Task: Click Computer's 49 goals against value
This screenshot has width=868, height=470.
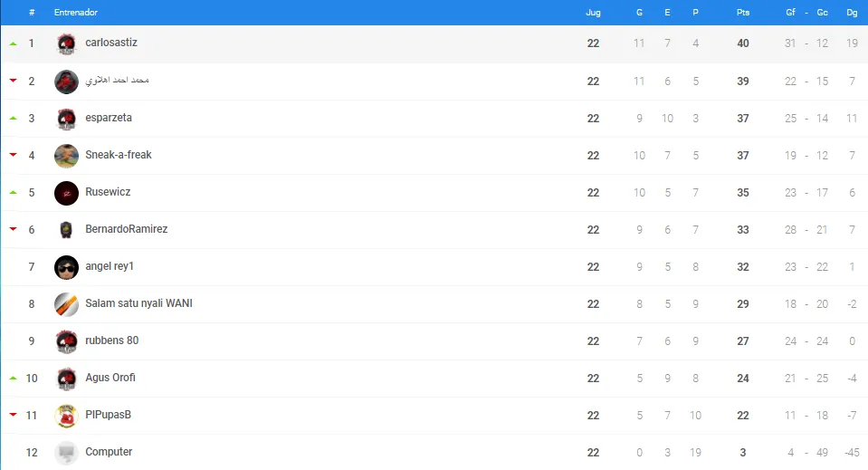Action: click(822, 452)
